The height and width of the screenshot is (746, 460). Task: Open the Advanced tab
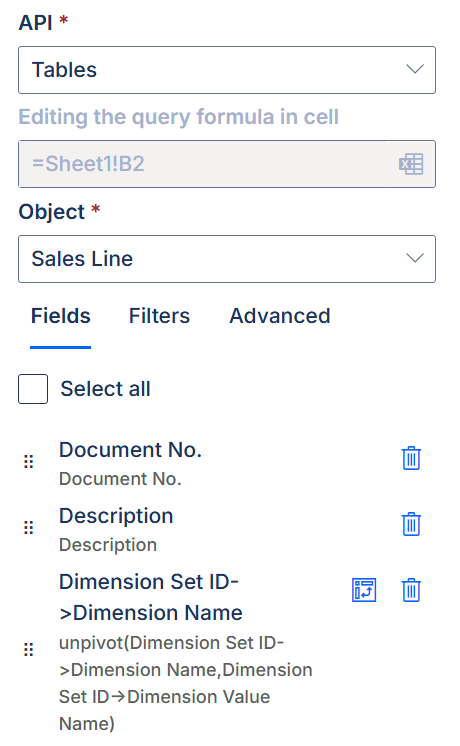[280, 316]
